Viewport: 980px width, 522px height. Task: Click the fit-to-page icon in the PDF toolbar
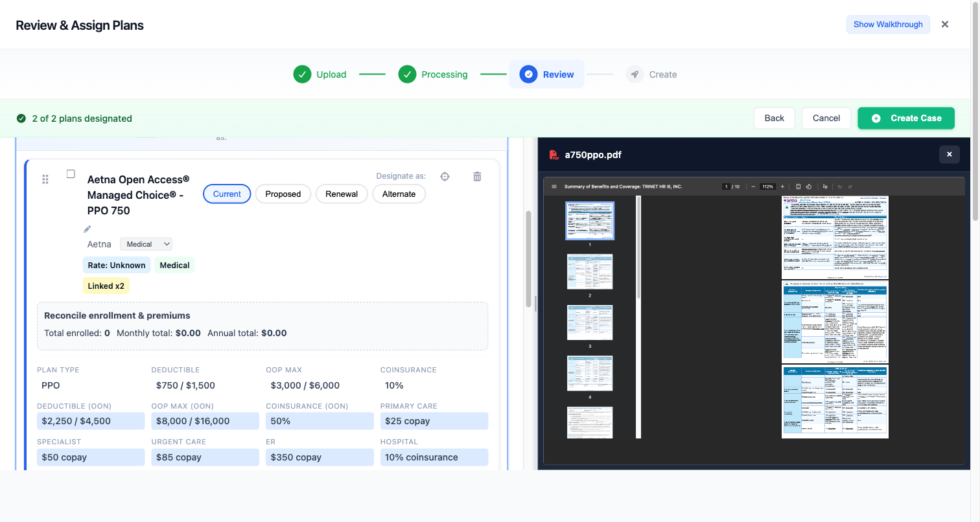pyautogui.click(x=799, y=187)
